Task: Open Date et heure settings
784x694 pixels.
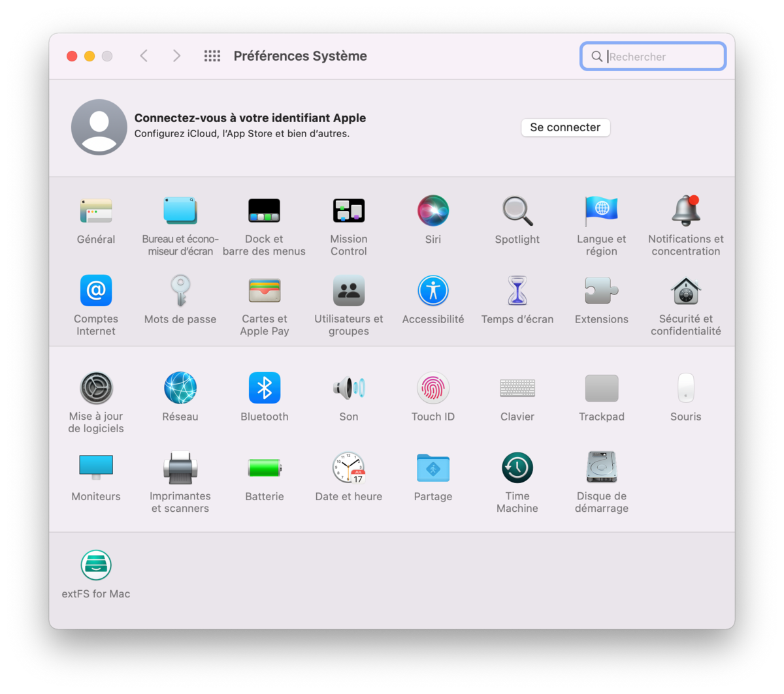Action: pos(348,467)
